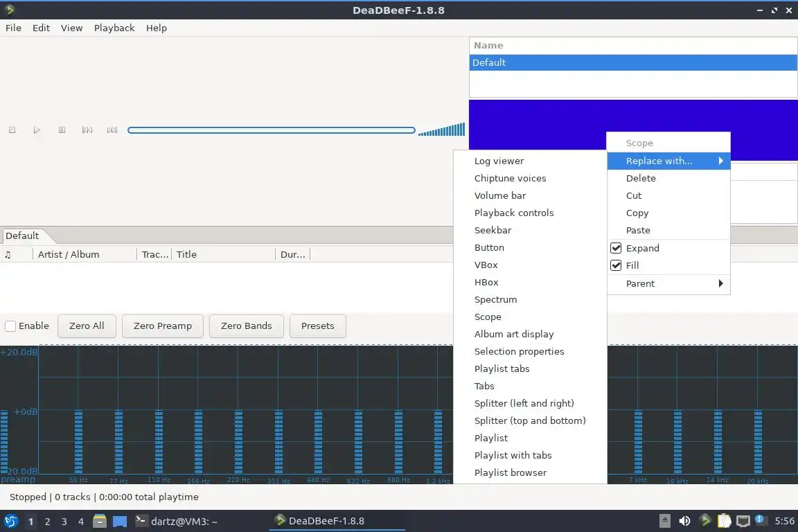Skip to the previous track
Image resolution: width=798 pixels, height=532 pixels.
[87, 130]
